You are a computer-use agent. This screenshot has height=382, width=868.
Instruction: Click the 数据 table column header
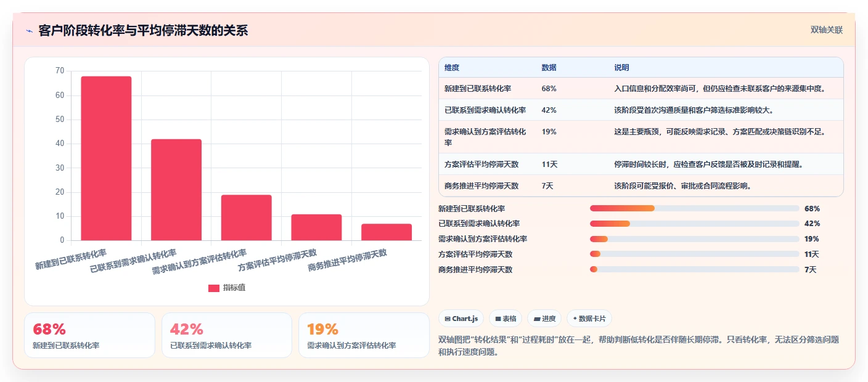(x=549, y=67)
